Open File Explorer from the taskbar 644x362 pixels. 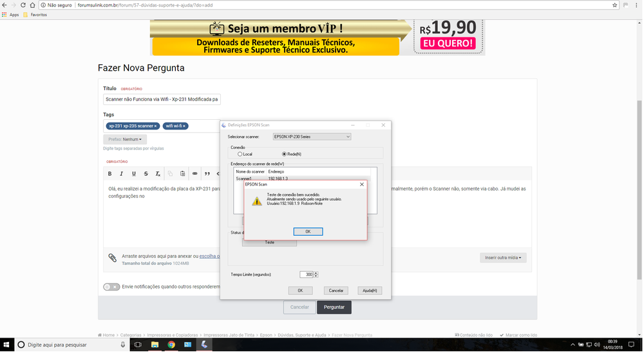pyautogui.click(x=155, y=345)
